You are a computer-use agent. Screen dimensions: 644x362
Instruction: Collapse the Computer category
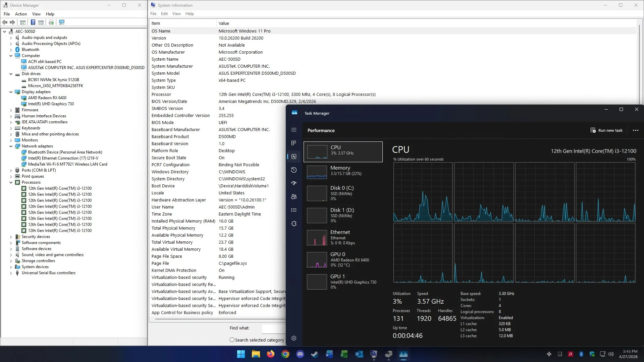click(x=11, y=56)
